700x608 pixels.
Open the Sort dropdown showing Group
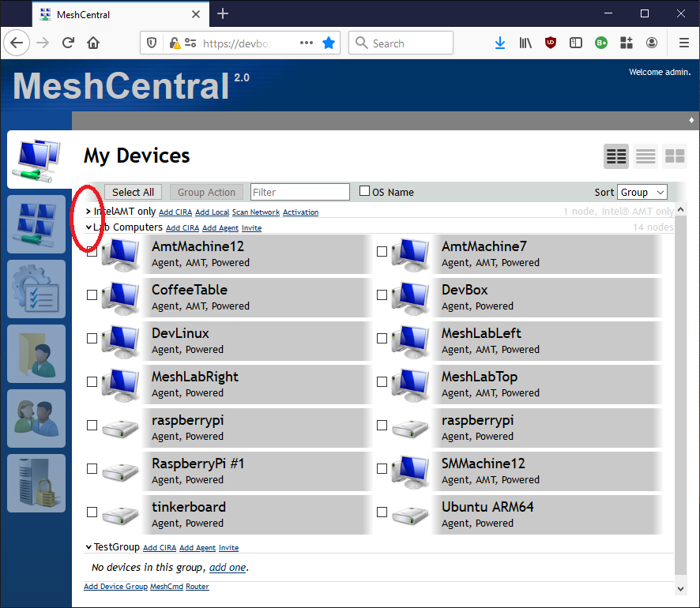[x=642, y=192]
